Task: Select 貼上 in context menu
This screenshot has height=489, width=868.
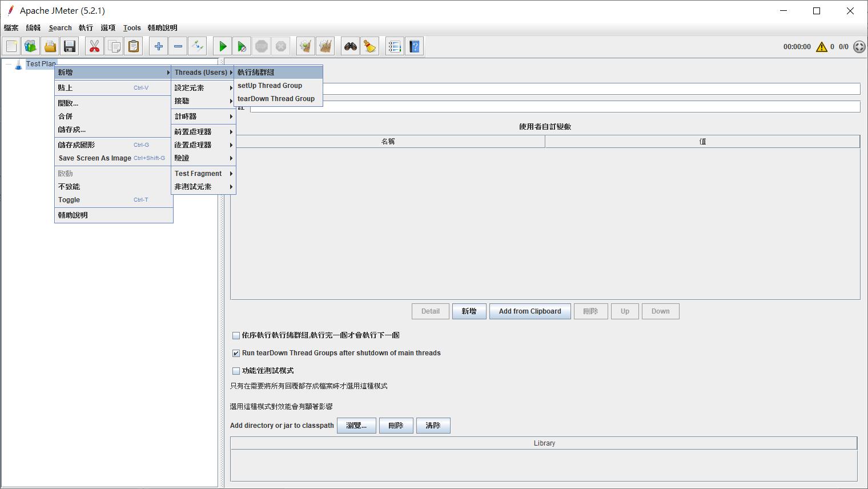Action: click(x=114, y=88)
